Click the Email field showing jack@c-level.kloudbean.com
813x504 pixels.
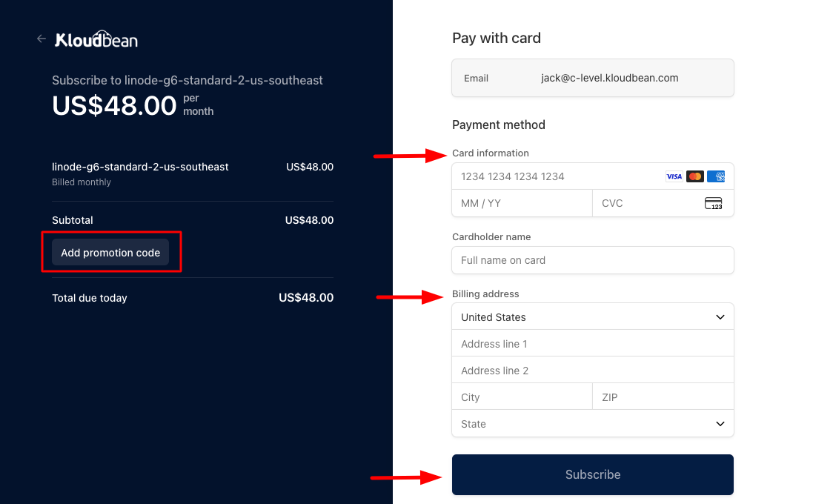609,78
